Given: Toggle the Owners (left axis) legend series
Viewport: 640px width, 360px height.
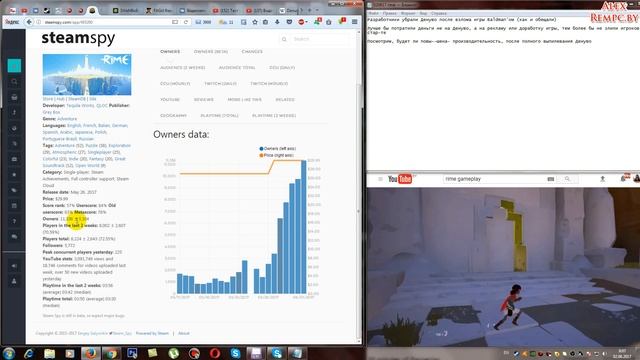Looking at the screenshot, I should tap(278, 149).
